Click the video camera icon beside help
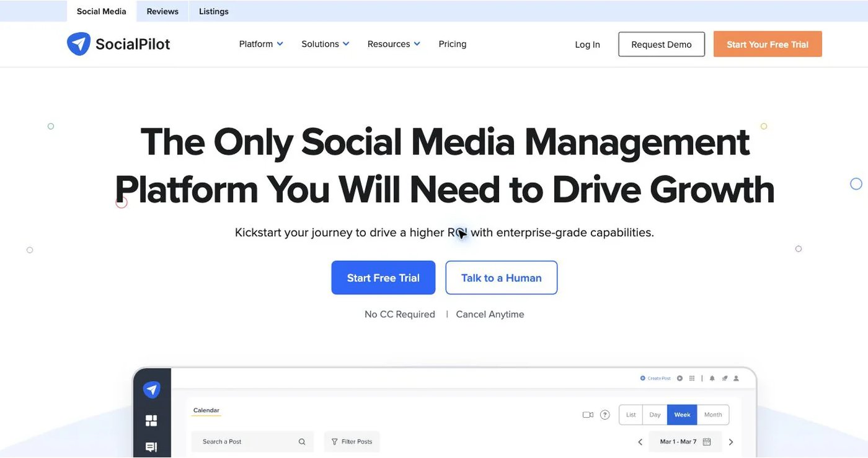The image size is (868, 458). [588, 415]
